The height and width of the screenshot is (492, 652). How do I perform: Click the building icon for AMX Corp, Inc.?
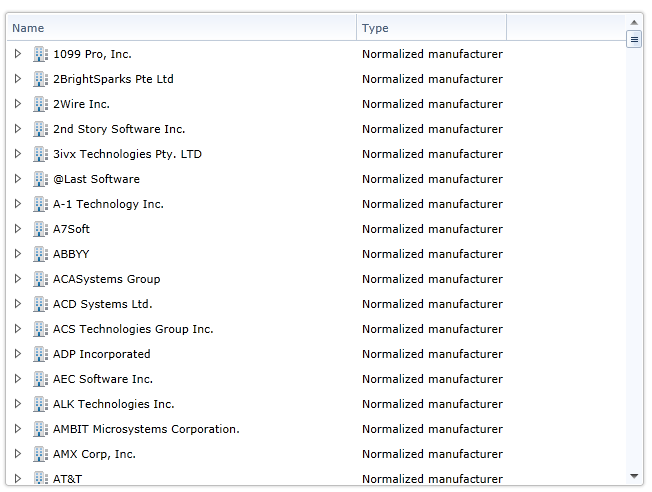coord(40,454)
